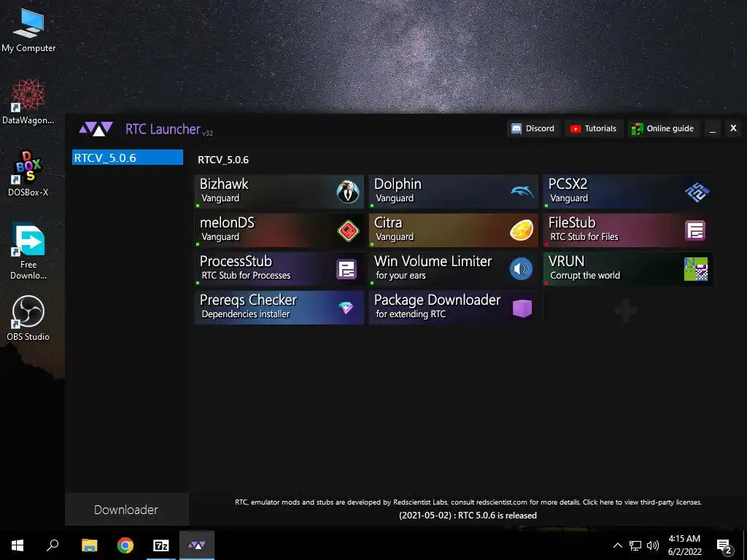The height and width of the screenshot is (560, 747).
Task: Open taskbar search magnifier
Action: [53, 545]
